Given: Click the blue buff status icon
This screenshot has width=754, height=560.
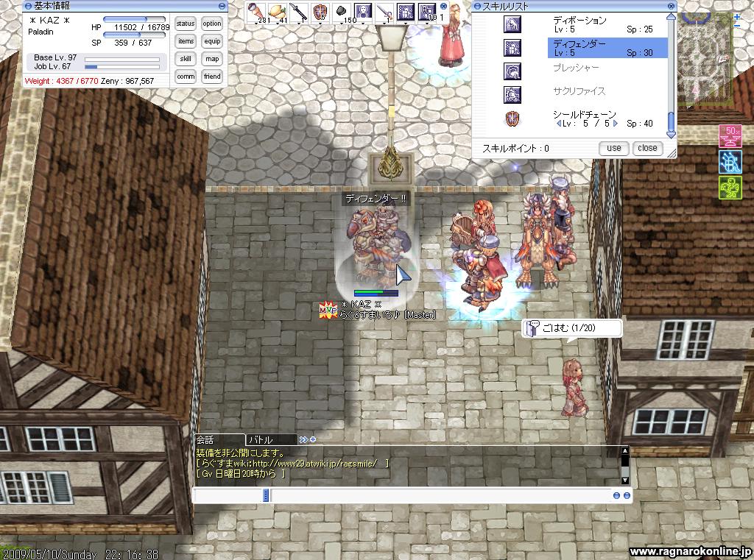Looking at the screenshot, I should tap(730, 162).
